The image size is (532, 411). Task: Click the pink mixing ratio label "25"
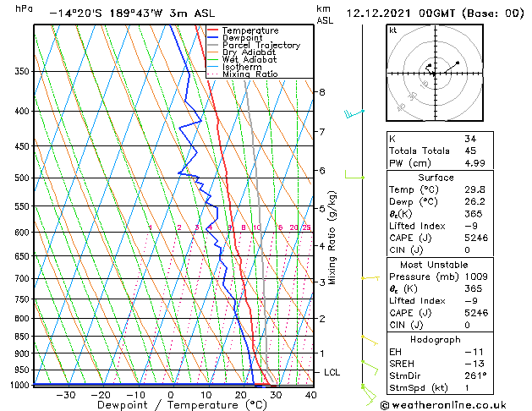[x=306, y=227]
